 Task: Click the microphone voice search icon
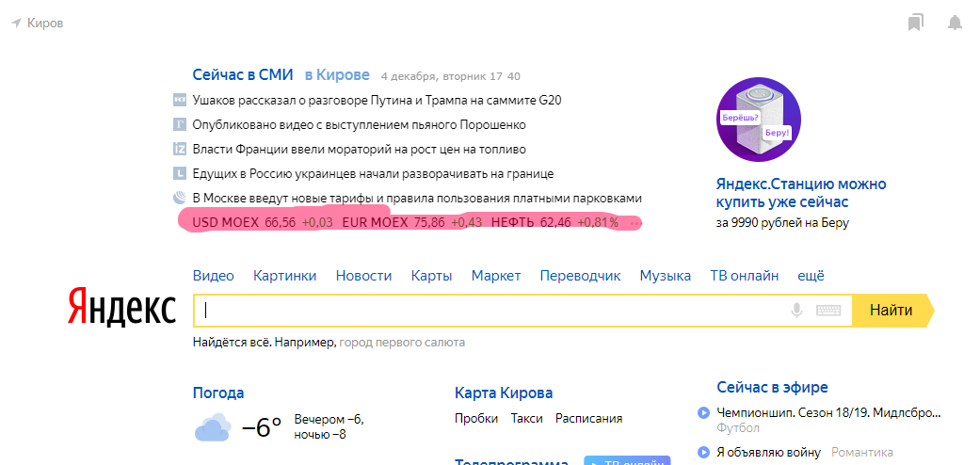point(796,310)
